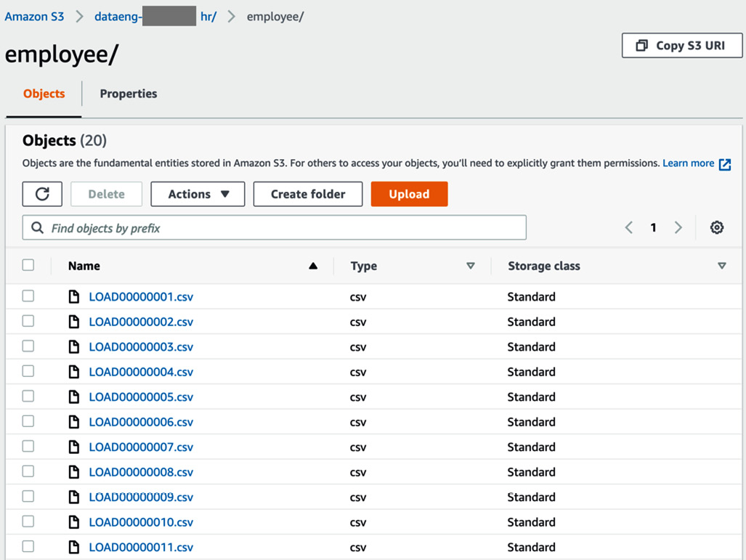746x560 pixels.
Task: Click the file icon beside LOAD00000005.csv
Action: pos(74,396)
